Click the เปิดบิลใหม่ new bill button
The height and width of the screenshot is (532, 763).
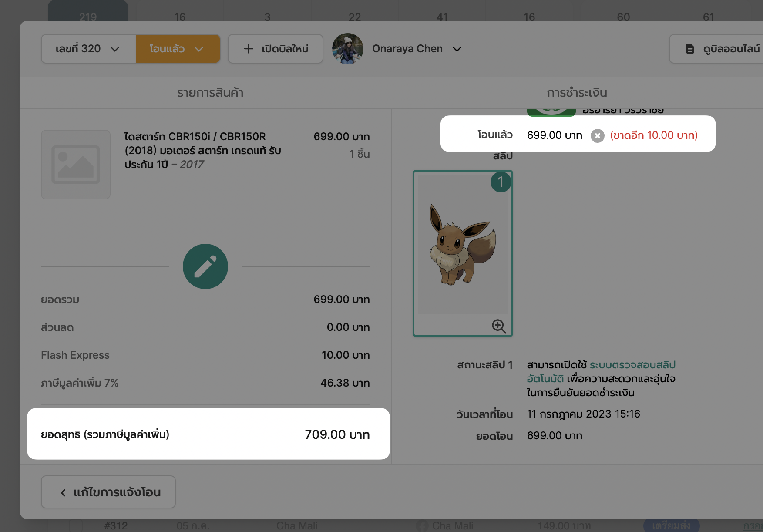(x=276, y=49)
